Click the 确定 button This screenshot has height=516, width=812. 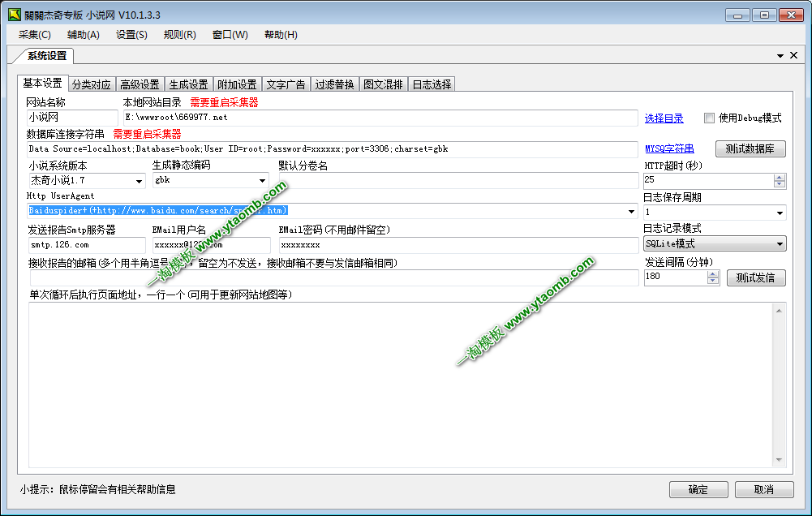click(x=698, y=489)
